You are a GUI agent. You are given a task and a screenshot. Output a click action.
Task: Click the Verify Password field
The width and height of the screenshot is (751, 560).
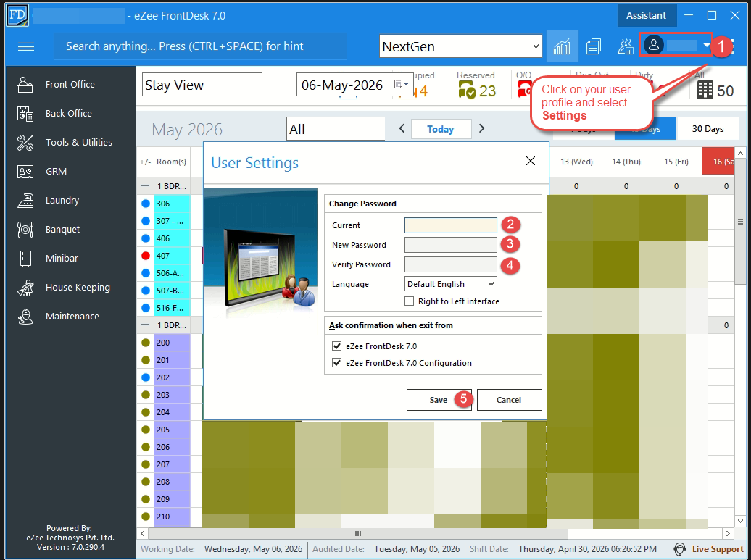451,264
